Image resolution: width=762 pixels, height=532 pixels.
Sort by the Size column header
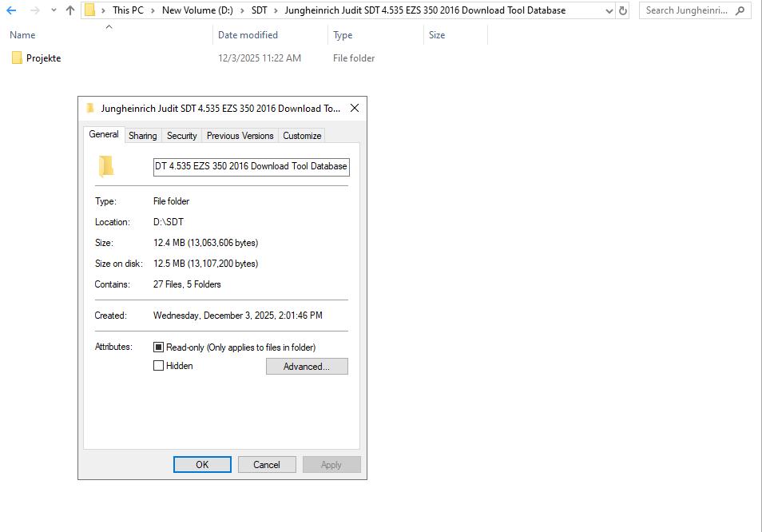coord(437,35)
